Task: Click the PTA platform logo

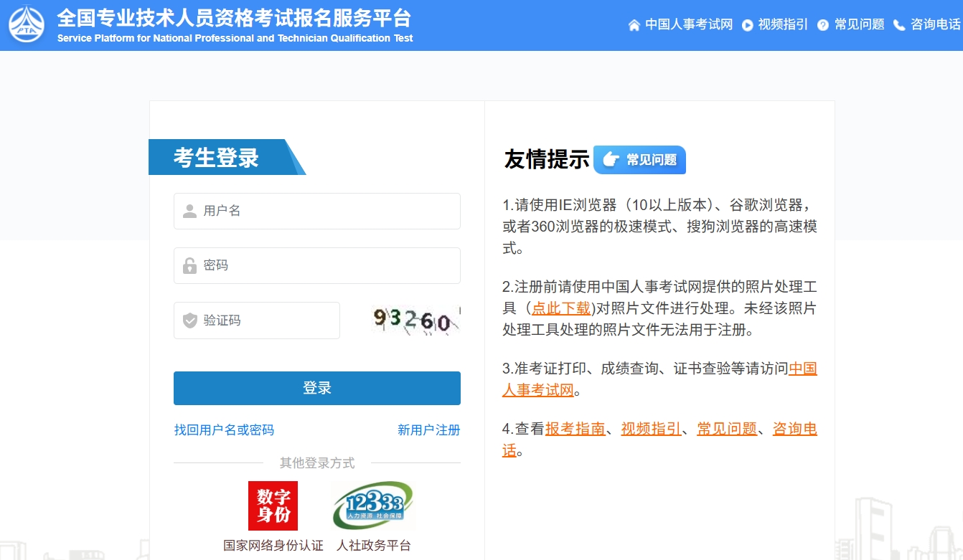Action: click(x=27, y=24)
